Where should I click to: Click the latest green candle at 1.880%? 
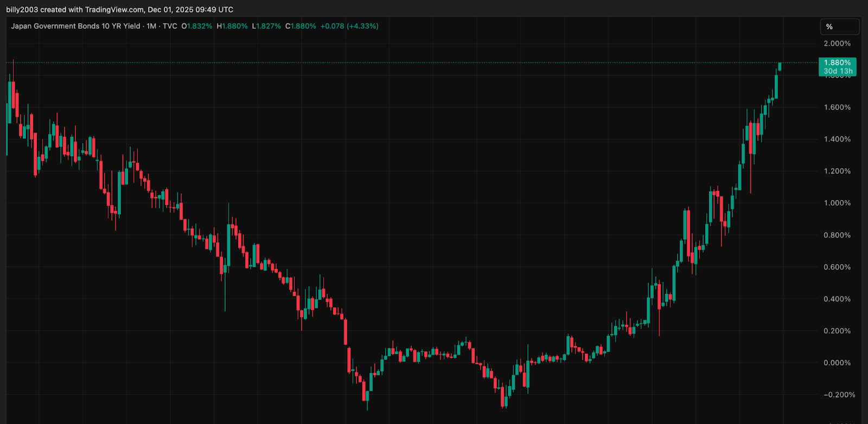click(x=780, y=67)
